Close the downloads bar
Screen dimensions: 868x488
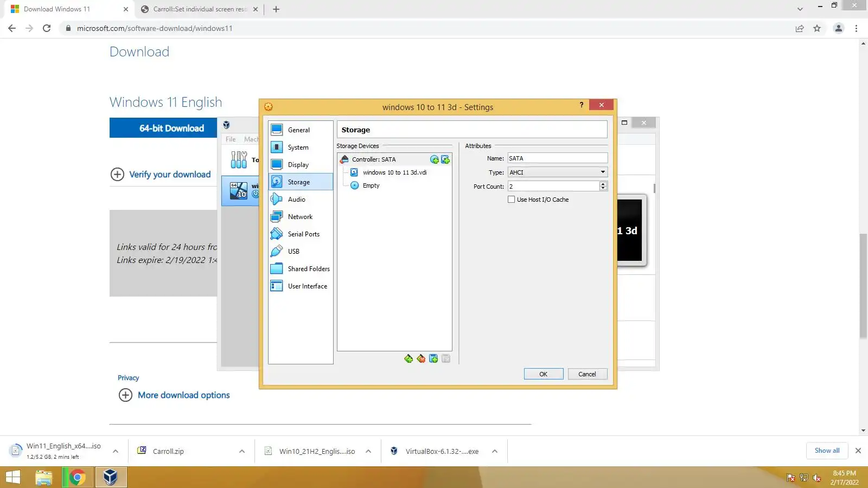coord(858,451)
